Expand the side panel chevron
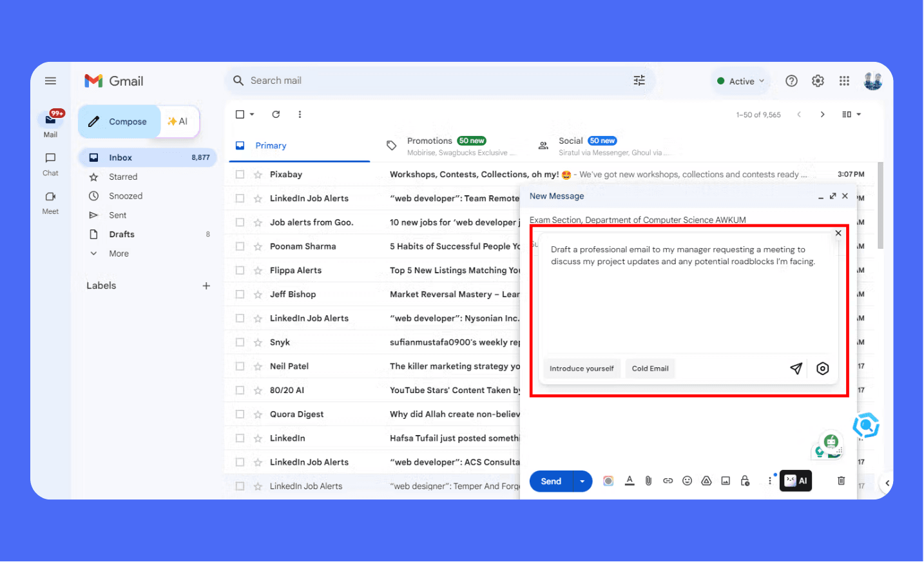Image resolution: width=924 pixels, height=562 pixels. [x=887, y=483]
